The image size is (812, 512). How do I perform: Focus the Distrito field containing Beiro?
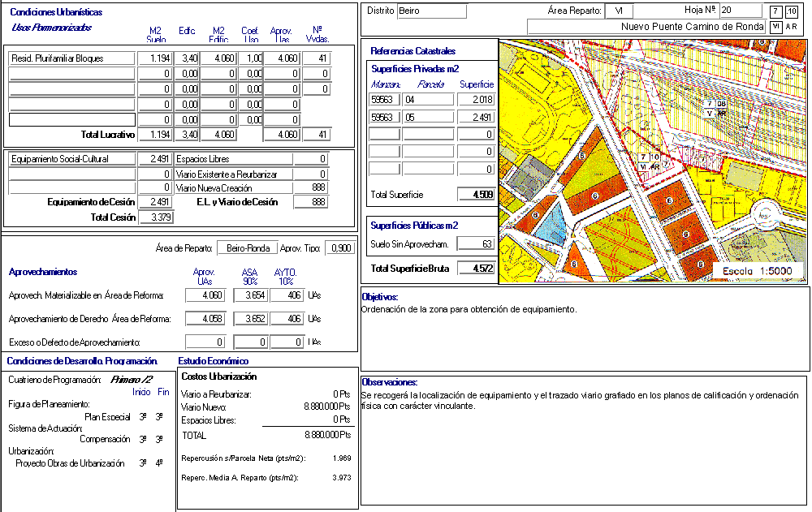432,11
